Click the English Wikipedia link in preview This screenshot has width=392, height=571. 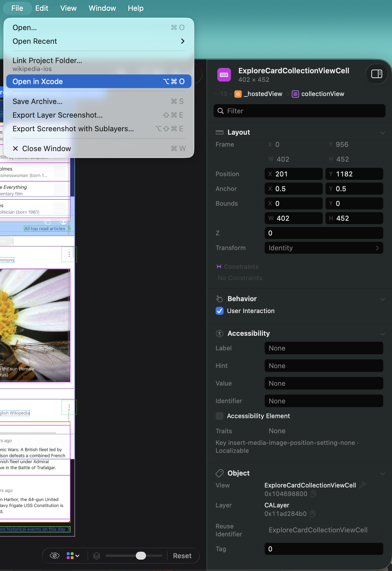(15, 413)
